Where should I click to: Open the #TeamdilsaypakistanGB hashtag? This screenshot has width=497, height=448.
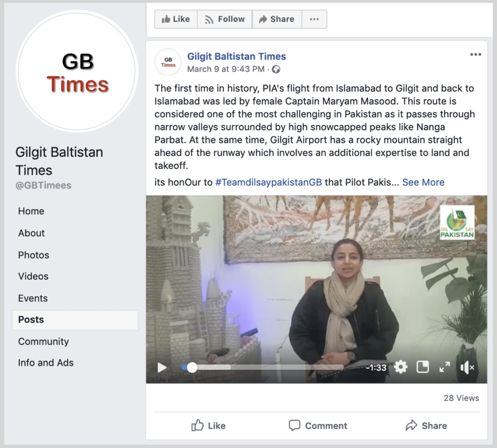tap(268, 182)
